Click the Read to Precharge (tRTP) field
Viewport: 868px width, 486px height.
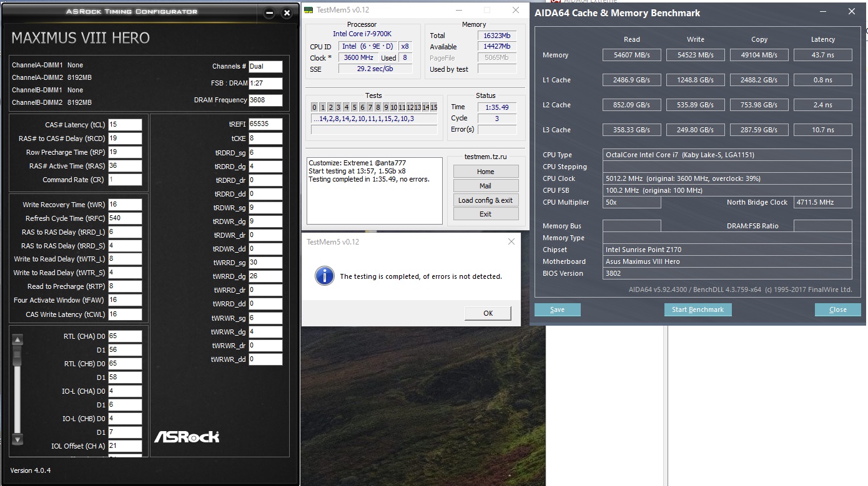pos(125,286)
